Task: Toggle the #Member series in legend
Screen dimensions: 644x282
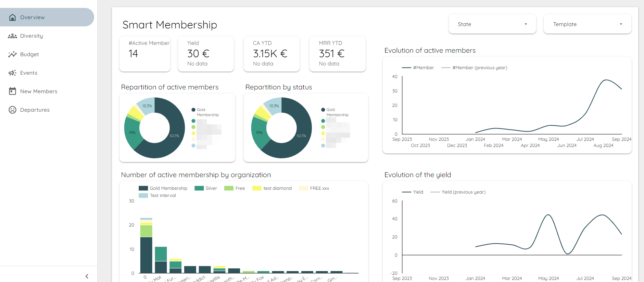Action: (x=418, y=68)
